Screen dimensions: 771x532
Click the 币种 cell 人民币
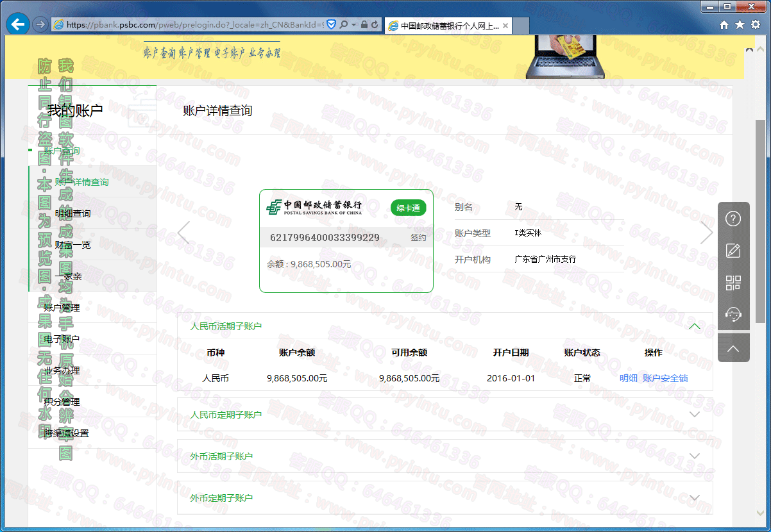click(216, 378)
